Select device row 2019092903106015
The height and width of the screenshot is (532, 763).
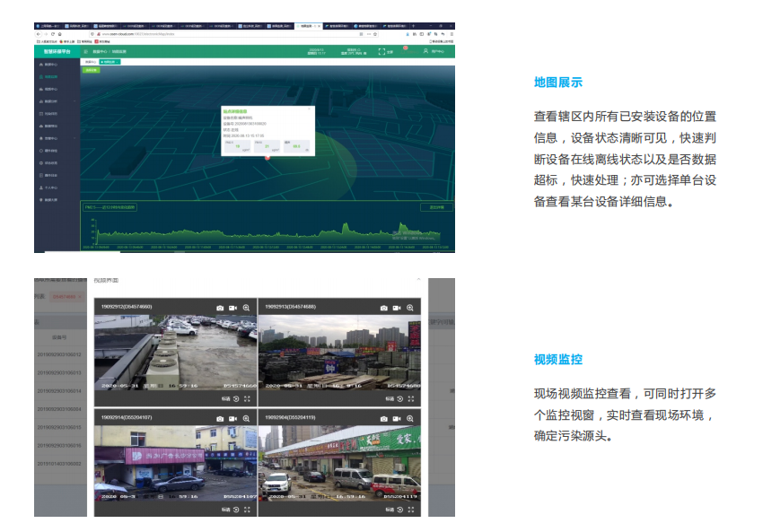tap(59, 427)
